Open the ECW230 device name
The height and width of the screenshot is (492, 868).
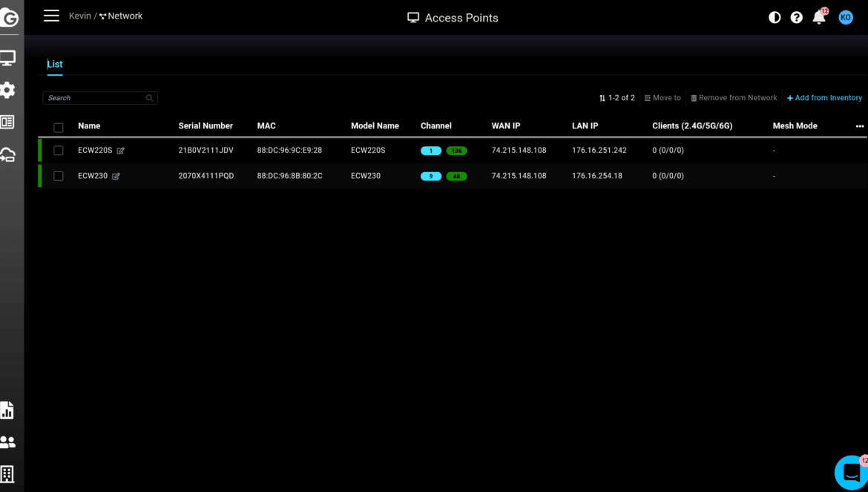tap(93, 176)
